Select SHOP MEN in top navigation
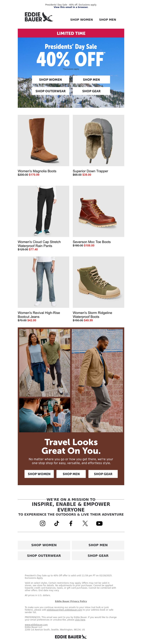 coord(107,19)
